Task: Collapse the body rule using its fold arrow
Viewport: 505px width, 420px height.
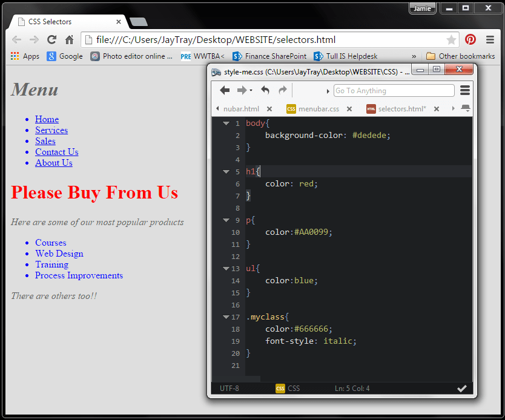Action: point(226,123)
